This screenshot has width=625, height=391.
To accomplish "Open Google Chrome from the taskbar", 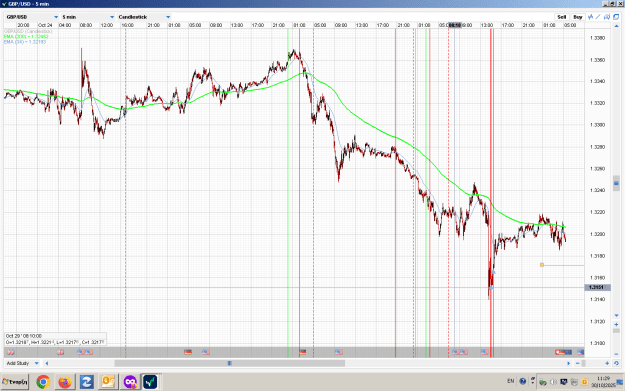I will [x=43, y=382].
